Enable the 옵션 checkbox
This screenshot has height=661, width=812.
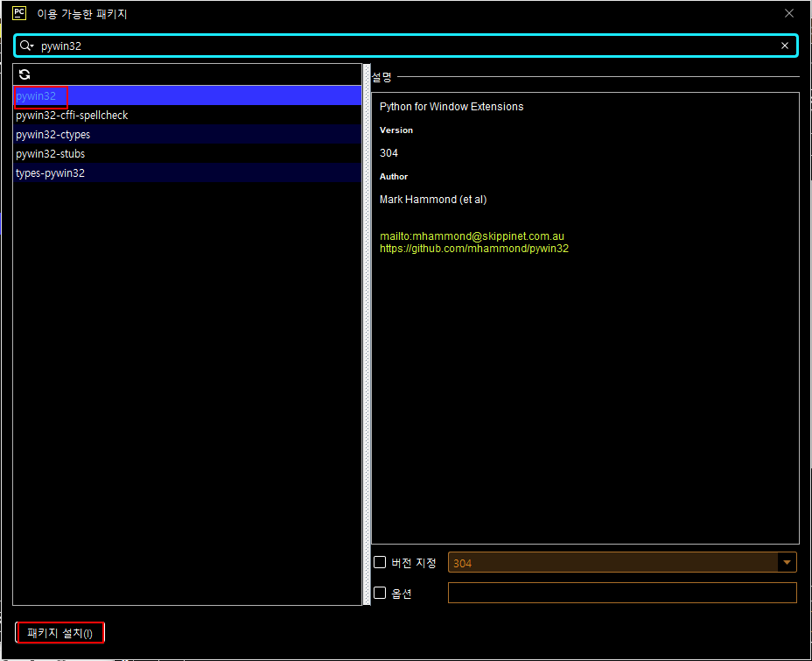pyautogui.click(x=380, y=593)
